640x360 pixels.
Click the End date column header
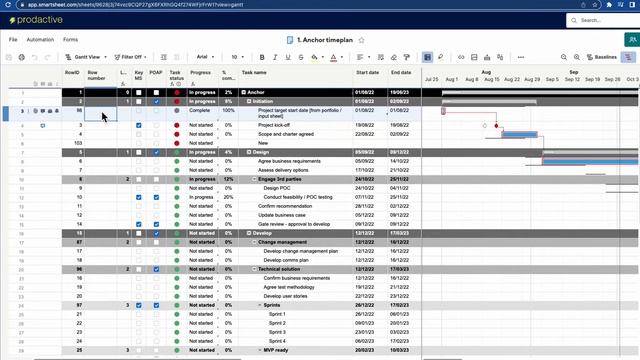pos(401,73)
